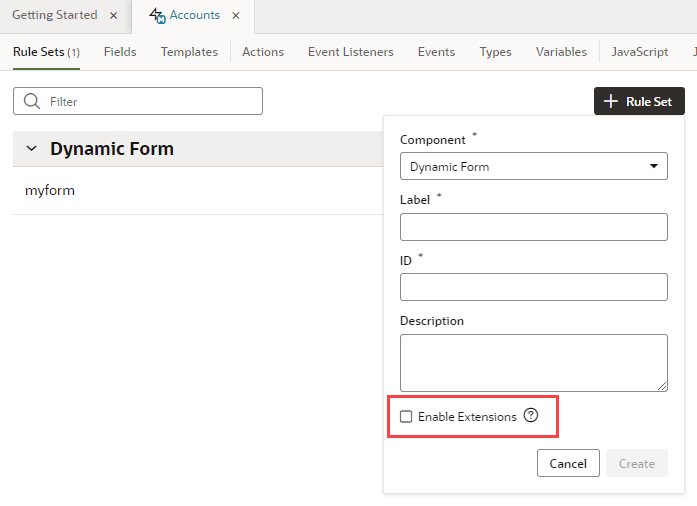
Task: Click the Description text area
Action: click(x=533, y=362)
